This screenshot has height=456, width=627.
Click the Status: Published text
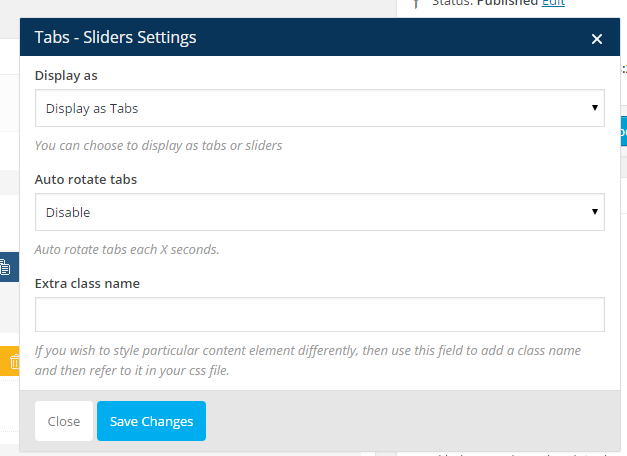[485, 3]
